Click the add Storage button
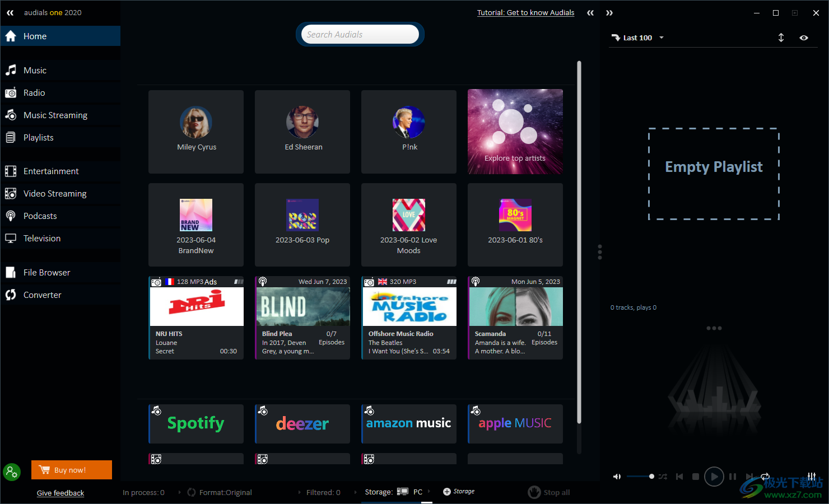Screen dimensions: 829x504 [459, 492]
